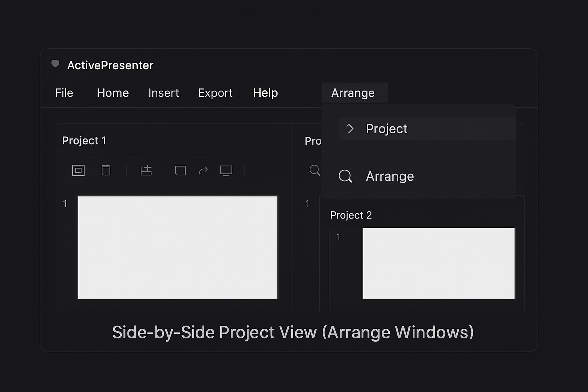This screenshot has width=588, height=392.
Task: Go to the Export tab
Action: pos(215,93)
